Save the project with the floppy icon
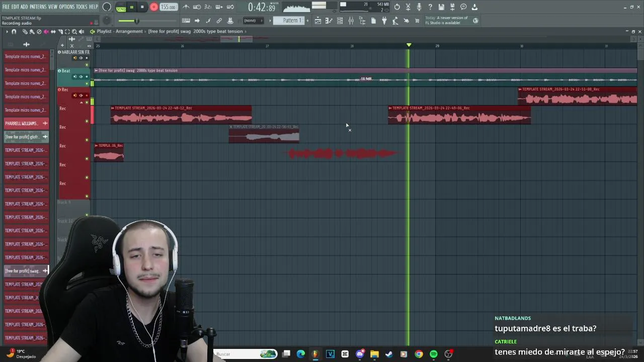This screenshot has height=362, width=644. coord(441,7)
